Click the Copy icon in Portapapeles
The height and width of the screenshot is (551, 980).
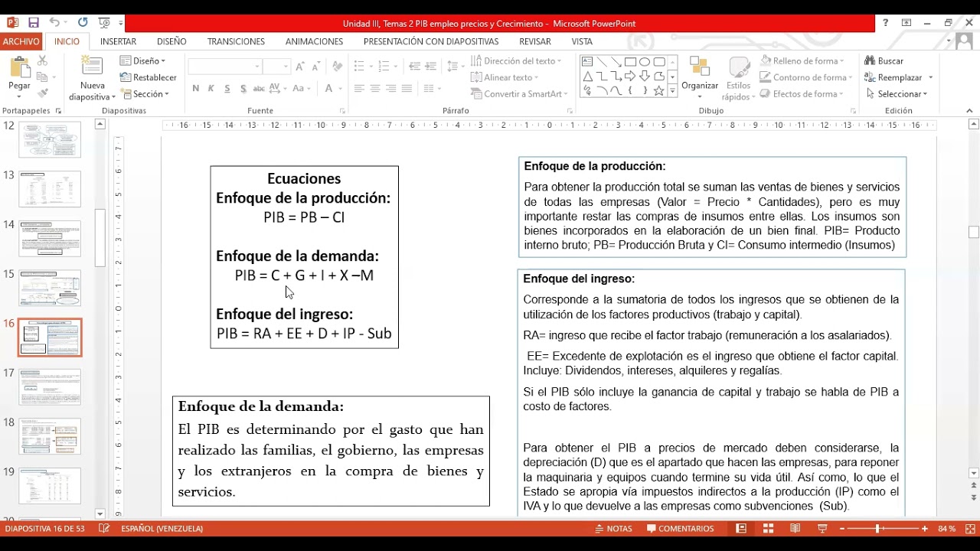click(x=43, y=77)
